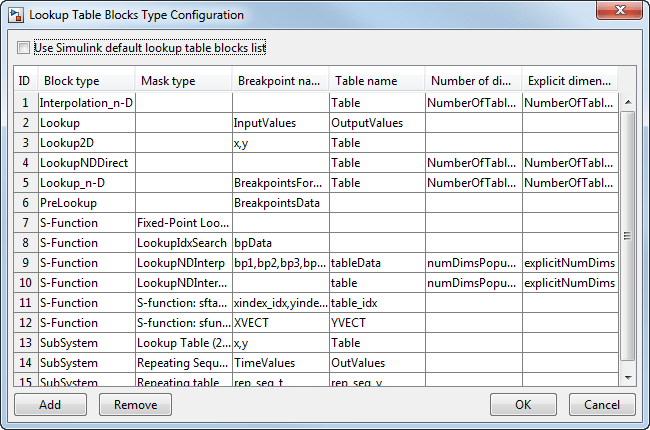The height and width of the screenshot is (430, 650).
Task: Click the Number of dimensions column header
Action: (472, 81)
